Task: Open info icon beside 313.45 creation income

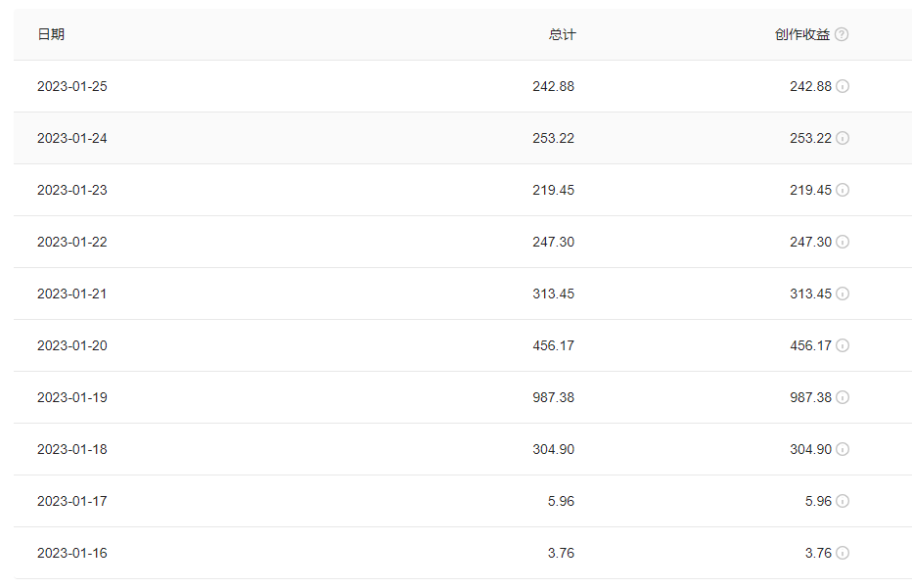Action: click(843, 294)
